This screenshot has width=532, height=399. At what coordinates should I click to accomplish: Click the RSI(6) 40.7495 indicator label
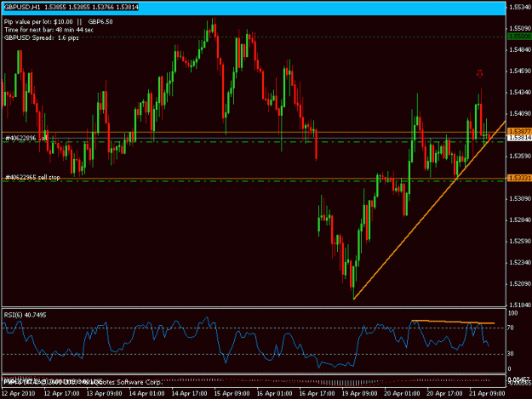click(25, 315)
